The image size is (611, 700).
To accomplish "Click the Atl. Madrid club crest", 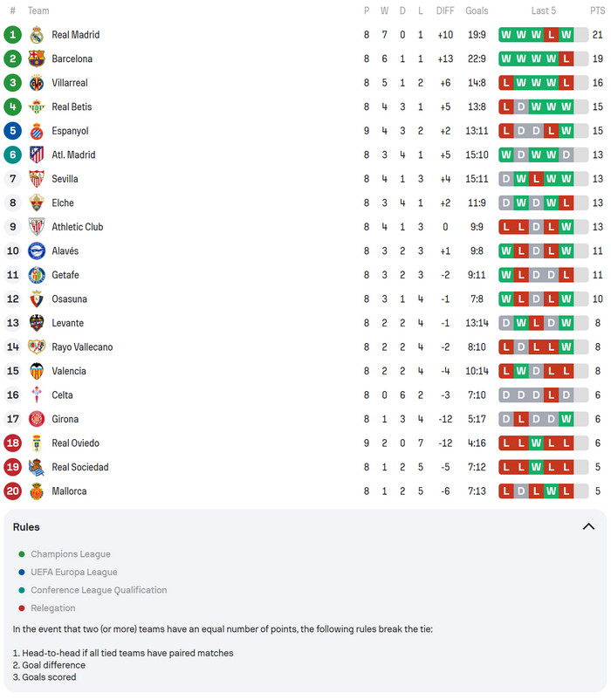I will pyautogui.click(x=37, y=154).
